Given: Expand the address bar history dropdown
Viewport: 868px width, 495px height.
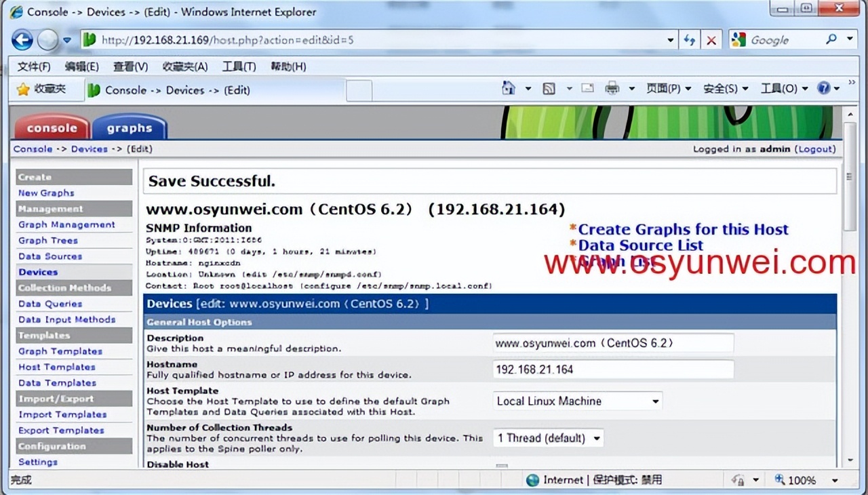Looking at the screenshot, I should click(669, 39).
